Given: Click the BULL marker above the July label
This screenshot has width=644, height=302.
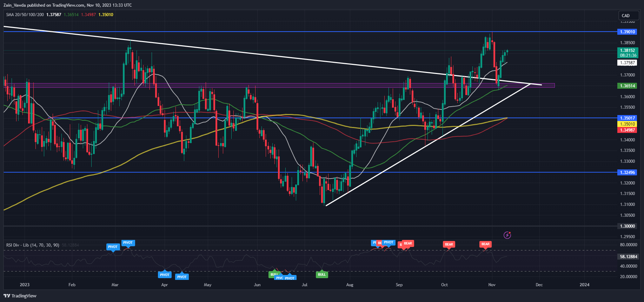Looking at the screenshot, I should pyautogui.click(x=322, y=274).
